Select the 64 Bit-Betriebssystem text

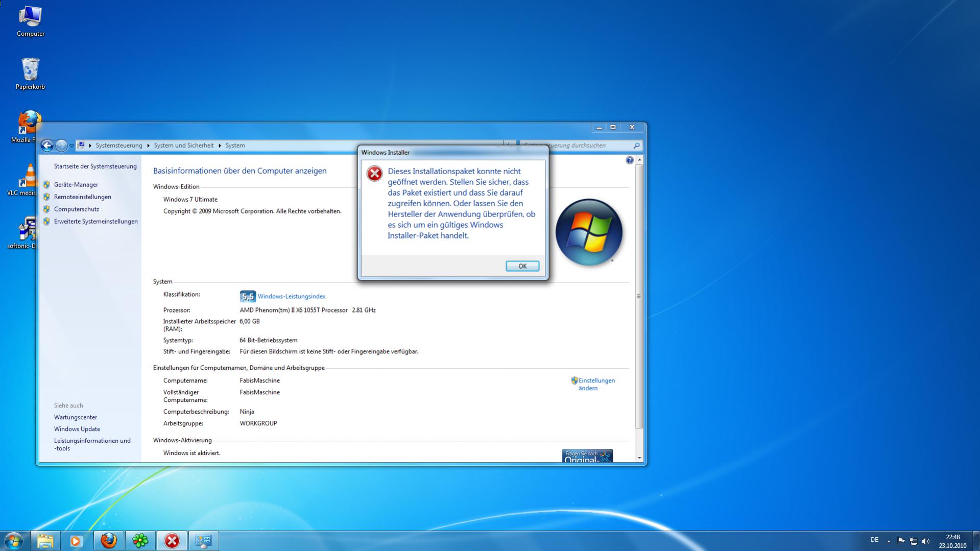pyautogui.click(x=269, y=341)
